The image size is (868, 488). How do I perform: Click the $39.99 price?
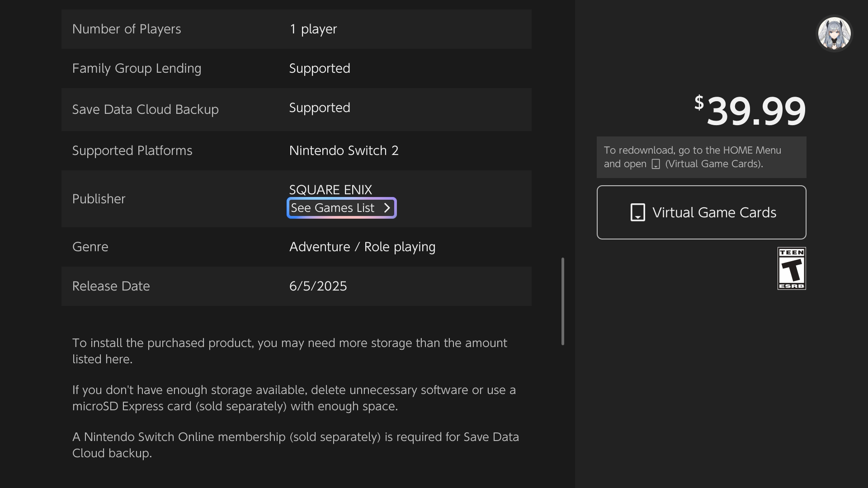pos(750,111)
